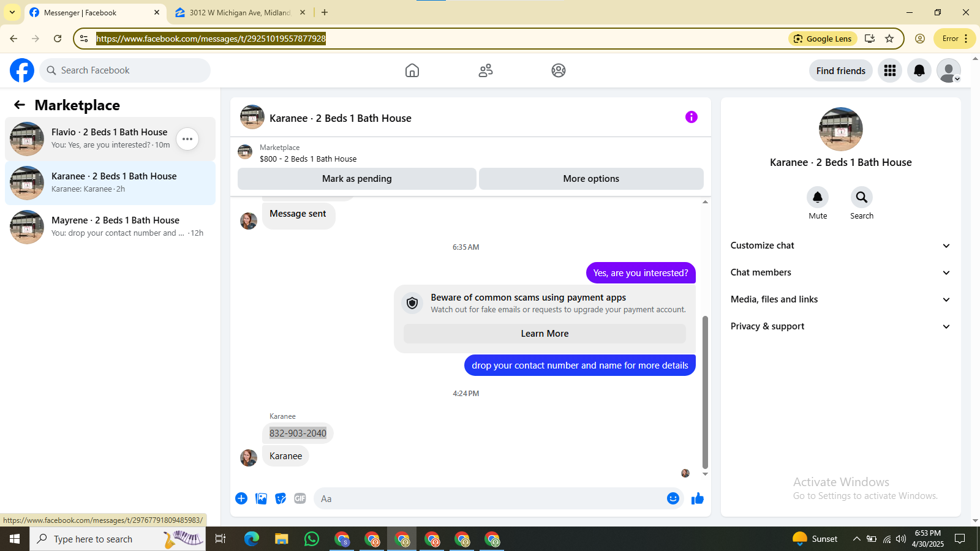Open a new browser tab
980x551 pixels.
click(x=325, y=12)
